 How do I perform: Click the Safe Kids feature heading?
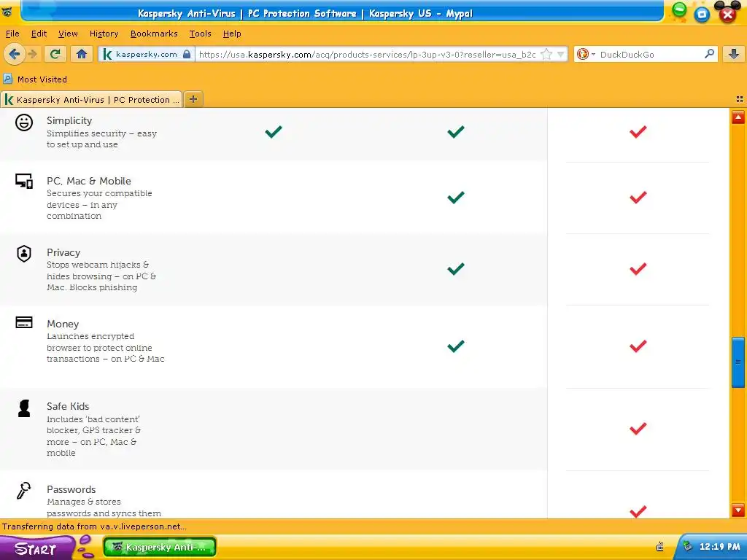point(68,406)
